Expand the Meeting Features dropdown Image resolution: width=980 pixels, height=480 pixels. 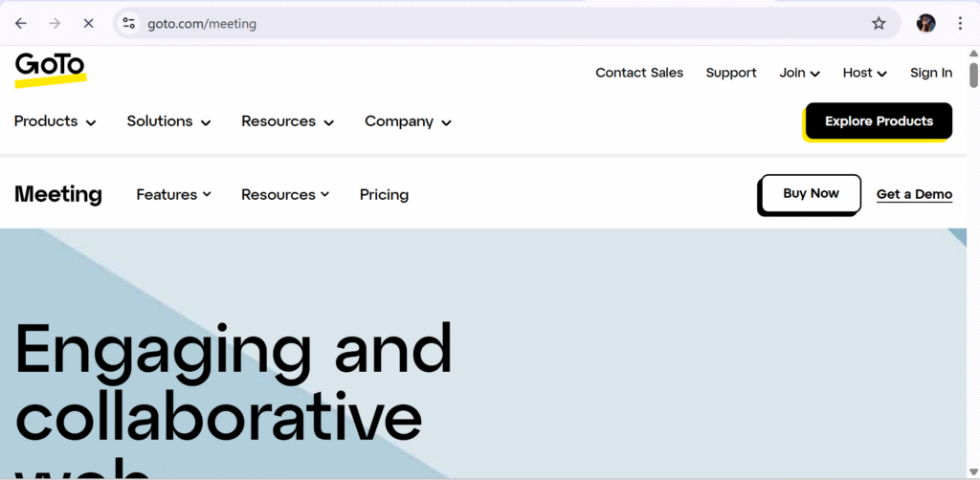pyautogui.click(x=174, y=195)
